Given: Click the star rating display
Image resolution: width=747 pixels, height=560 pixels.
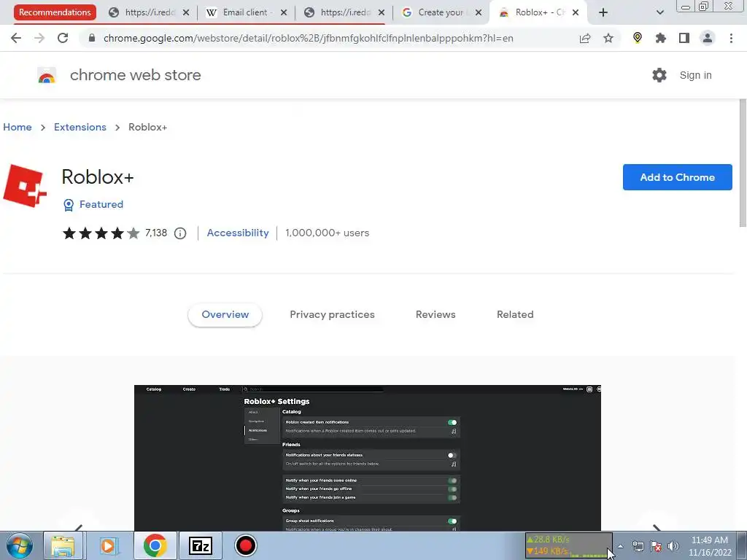Looking at the screenshot, I should pyautogui.click(x=101, y=233).
